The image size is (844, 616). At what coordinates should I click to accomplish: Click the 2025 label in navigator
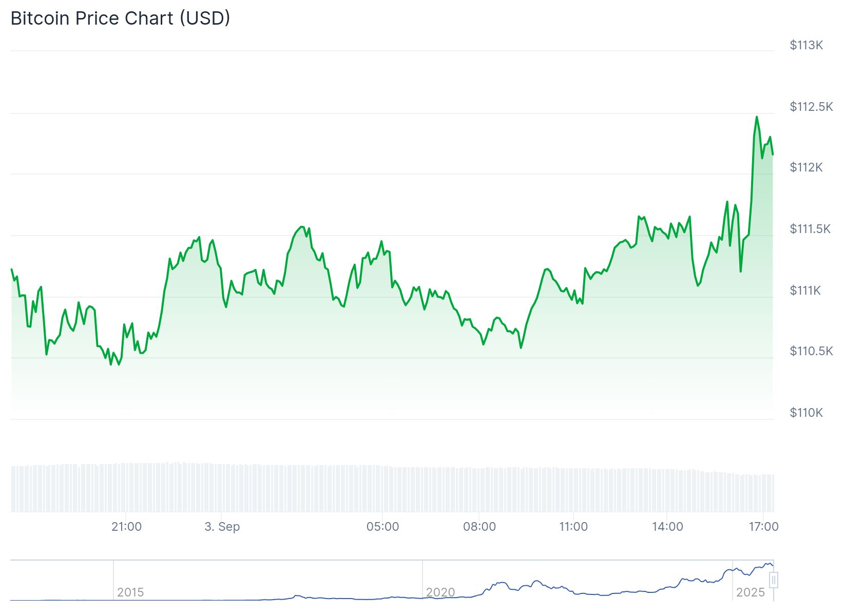pos(750,592)
